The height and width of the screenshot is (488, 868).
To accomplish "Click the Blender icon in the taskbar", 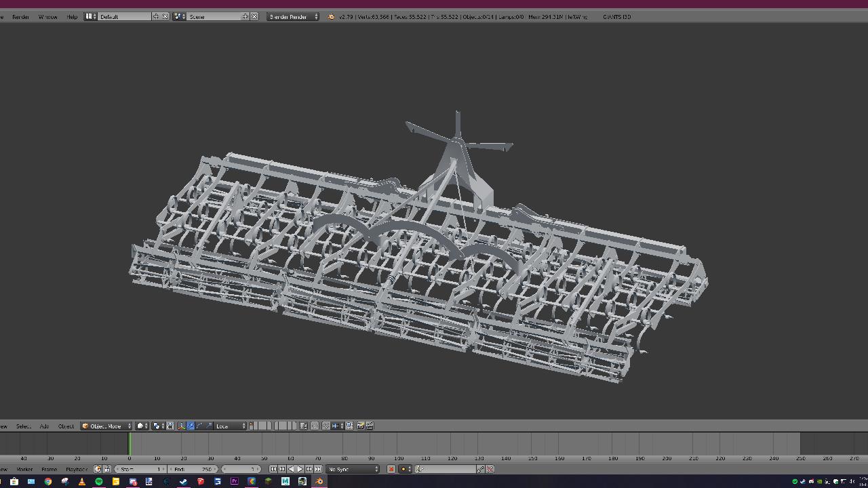I will pos(319,481).
